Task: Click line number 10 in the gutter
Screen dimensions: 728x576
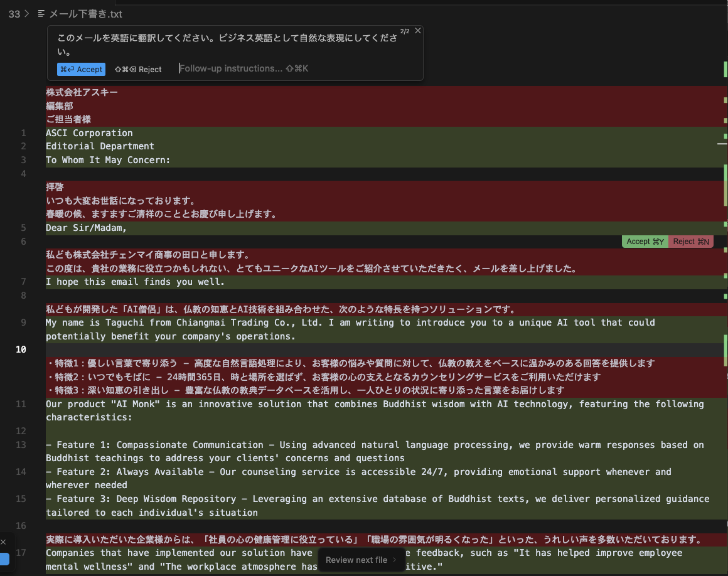Action: point(21,349)
